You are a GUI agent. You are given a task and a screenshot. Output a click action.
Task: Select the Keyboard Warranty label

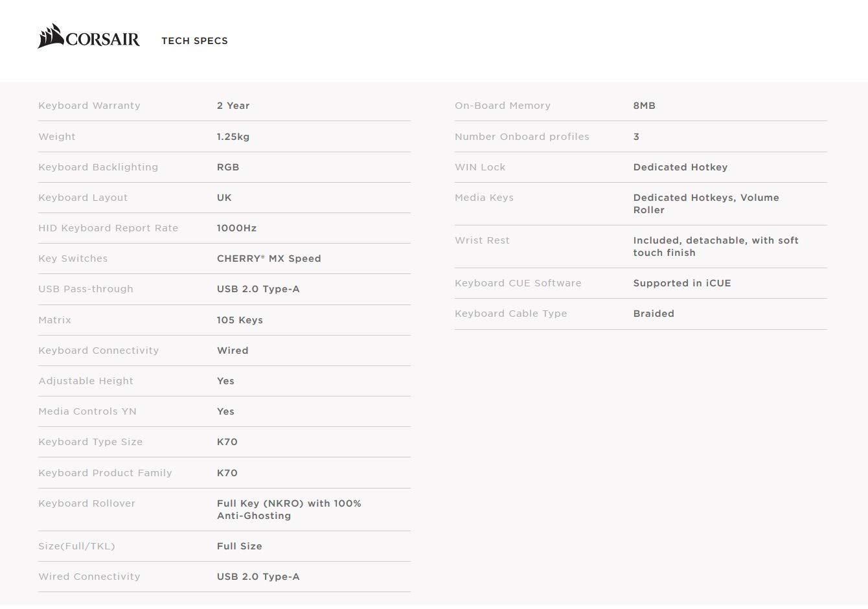(89, 106)
